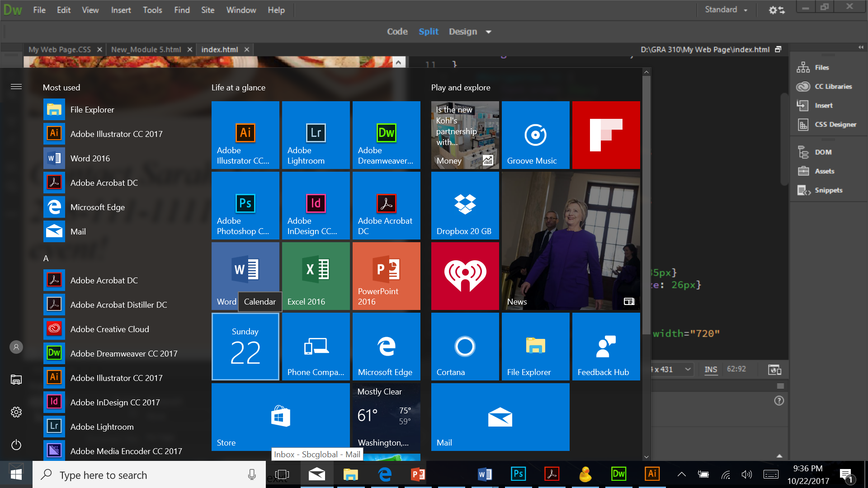Viewport: 868px width, 488px height.
Task: Open the Insert panel icon
Action: 803,105
